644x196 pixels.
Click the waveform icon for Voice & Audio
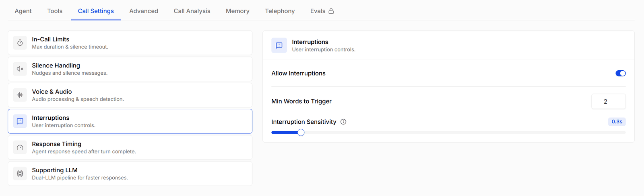pos(20,95)
